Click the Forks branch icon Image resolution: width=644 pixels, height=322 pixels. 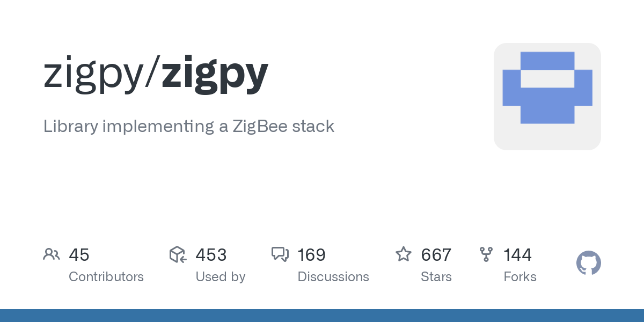coord(486,254)
